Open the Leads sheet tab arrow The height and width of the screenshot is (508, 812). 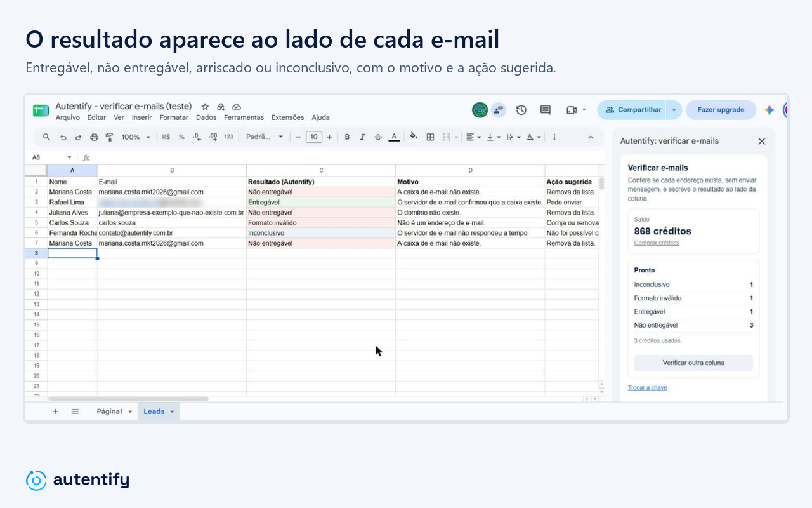[172, 411]
